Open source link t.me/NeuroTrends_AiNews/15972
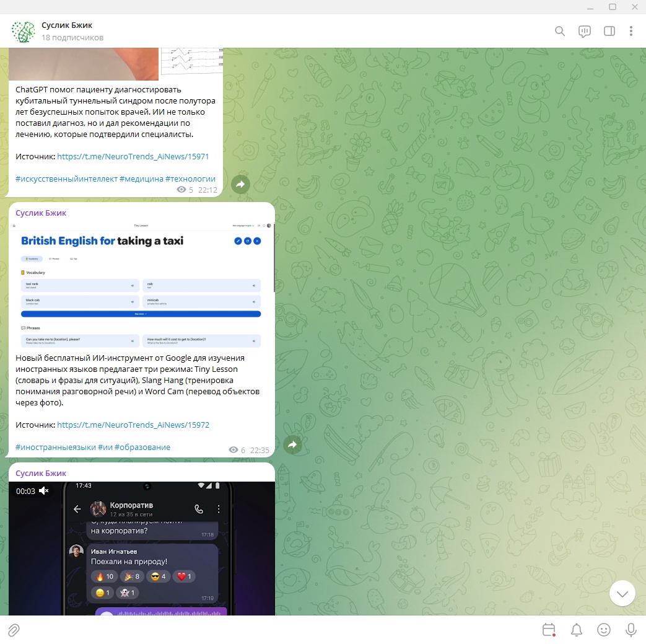Screen dimensions: 646x644 (x=134, y=425)
